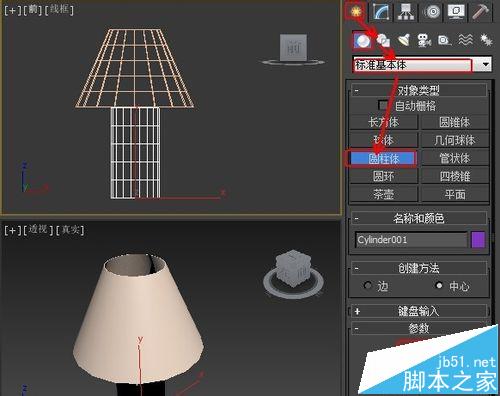Select the lampshade wireframe in front view
This screenshot has height=396, width=500.
click(134, 68)
